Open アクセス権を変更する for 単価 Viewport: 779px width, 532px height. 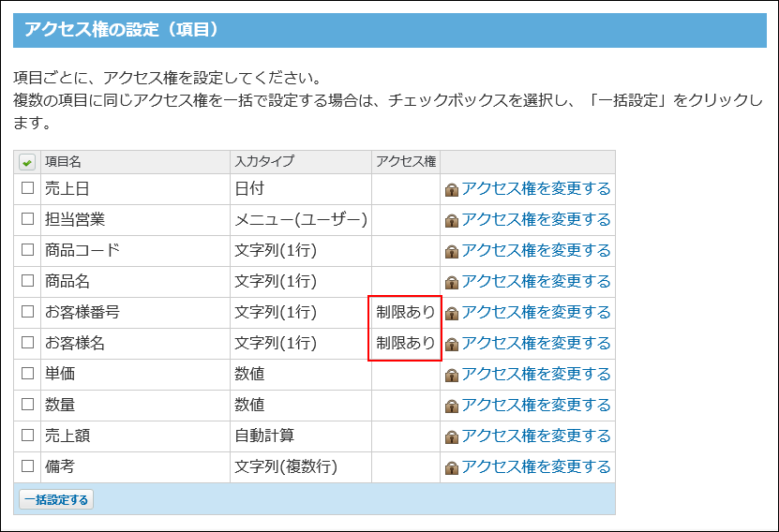[x=536, y=374]
